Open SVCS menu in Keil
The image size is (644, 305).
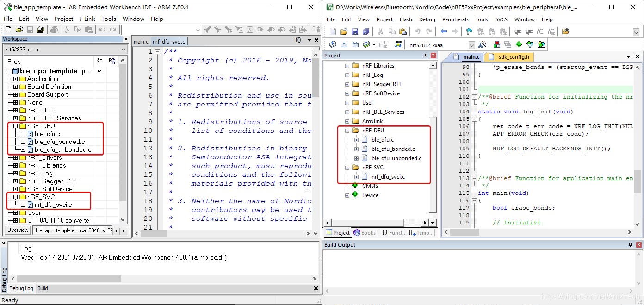(502, 19)
